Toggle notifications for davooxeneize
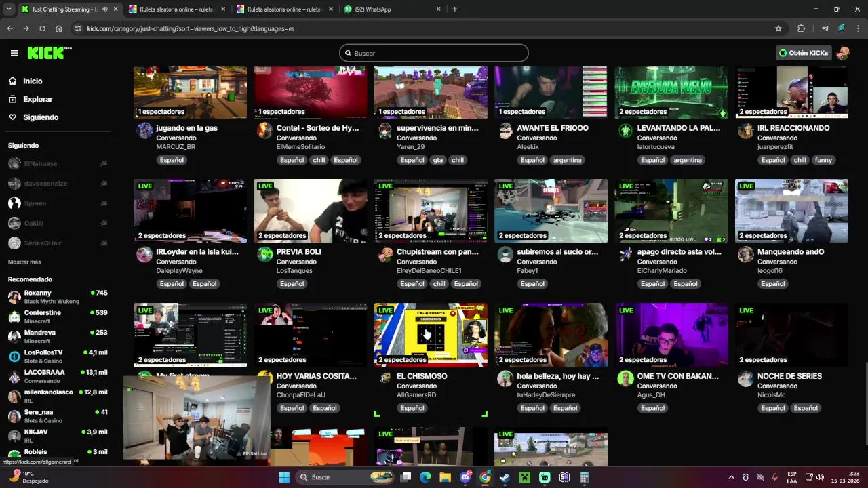 point(104,184)
